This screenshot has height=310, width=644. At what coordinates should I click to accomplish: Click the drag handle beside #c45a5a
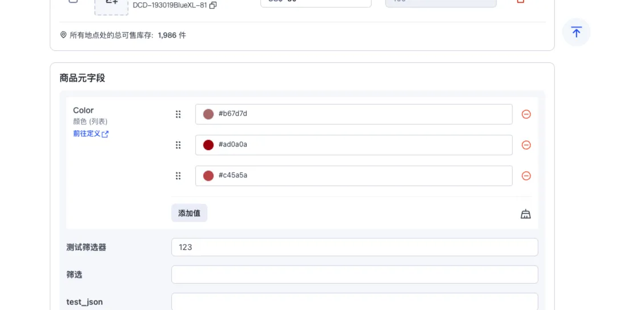point(178,176)
